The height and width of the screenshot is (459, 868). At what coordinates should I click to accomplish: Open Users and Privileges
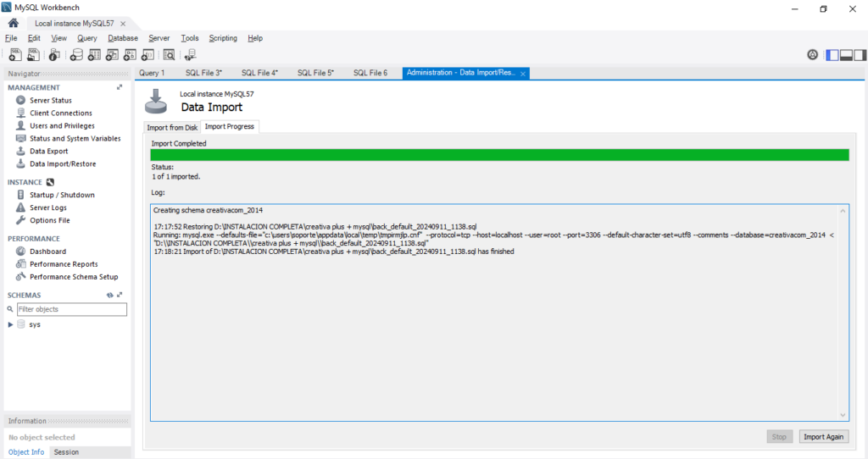(x=62, y=125)
